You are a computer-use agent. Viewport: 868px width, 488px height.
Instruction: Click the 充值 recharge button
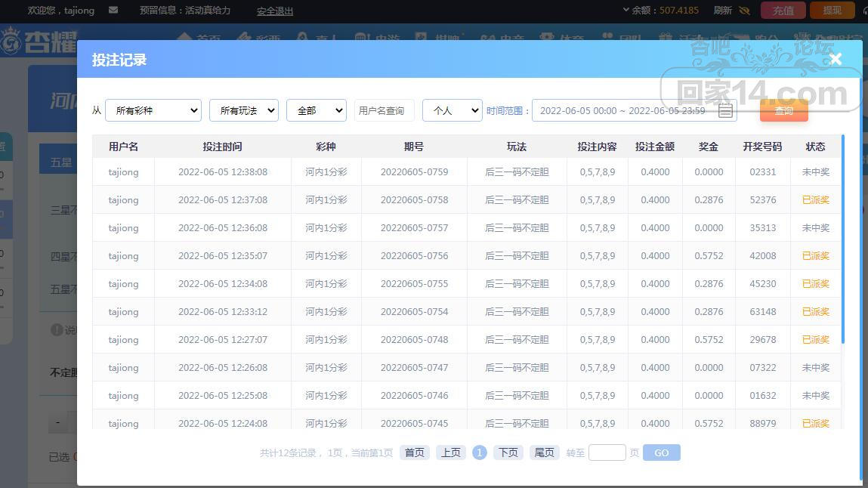pos(783,11)
